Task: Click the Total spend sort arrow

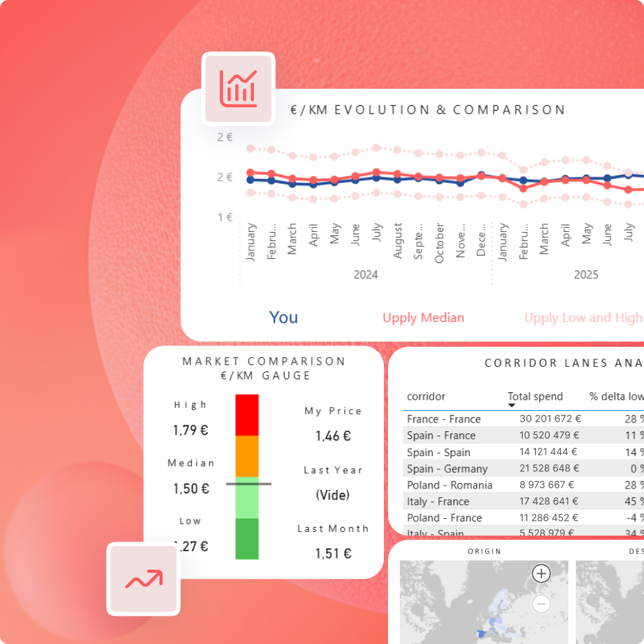Action: [x=512, y=406]
